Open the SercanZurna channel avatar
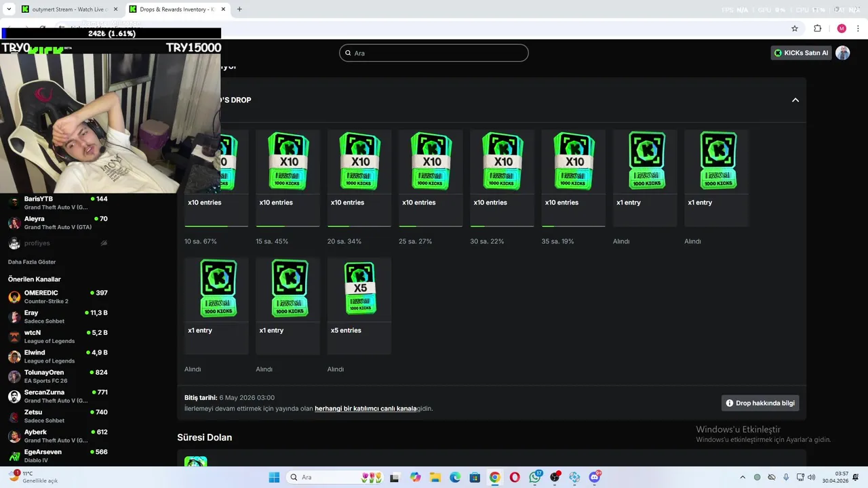Screen dimensions: 868x488 point(14,396)
